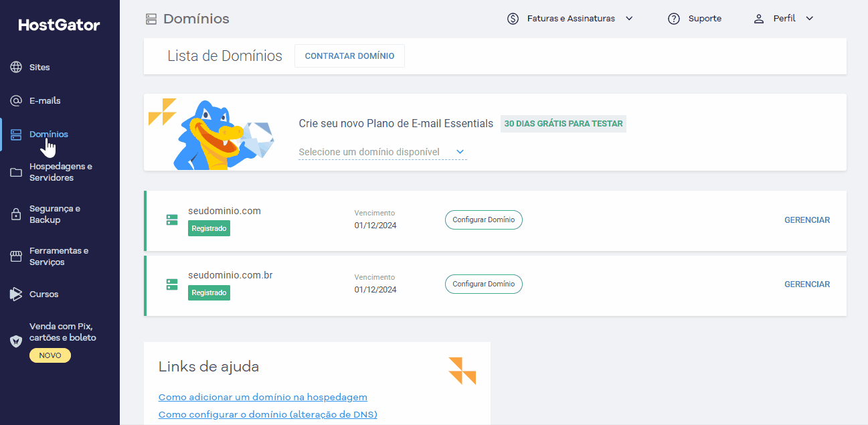Open Hospedagens e Servidores section
868x425 pixels.
point(60,173)
